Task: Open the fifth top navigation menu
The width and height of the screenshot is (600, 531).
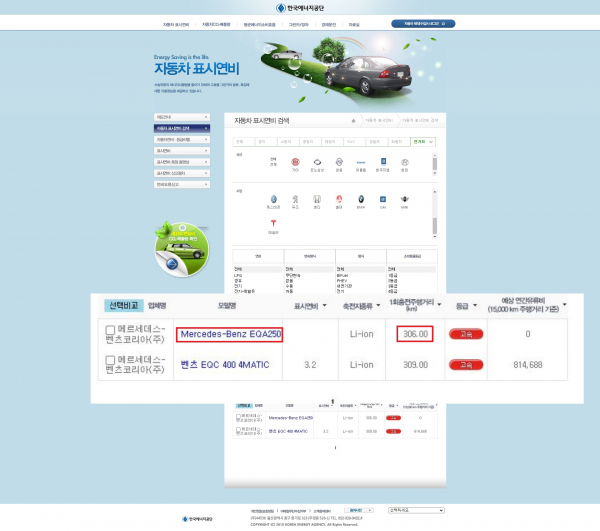Action: [x=329, y=24]
